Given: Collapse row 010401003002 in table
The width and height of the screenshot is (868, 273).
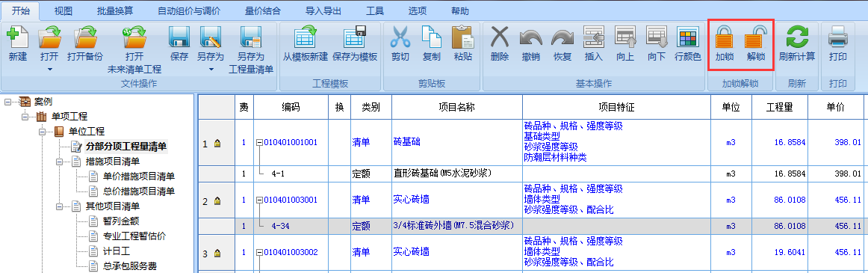Looking at the screenshot, I should 259,253.
